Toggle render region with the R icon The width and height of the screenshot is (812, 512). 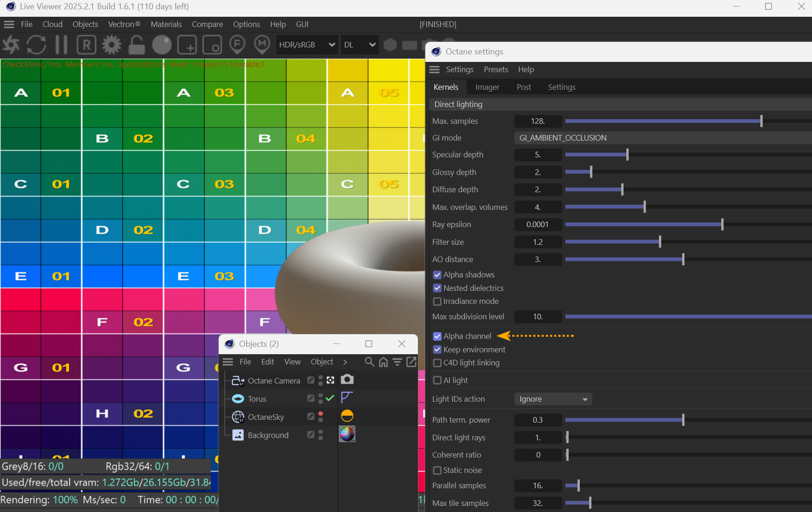pyautogui.click(x=87, y=45)
